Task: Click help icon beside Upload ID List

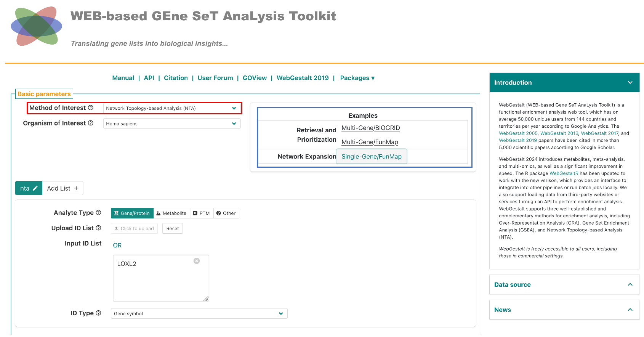Action: click(98, 228)
